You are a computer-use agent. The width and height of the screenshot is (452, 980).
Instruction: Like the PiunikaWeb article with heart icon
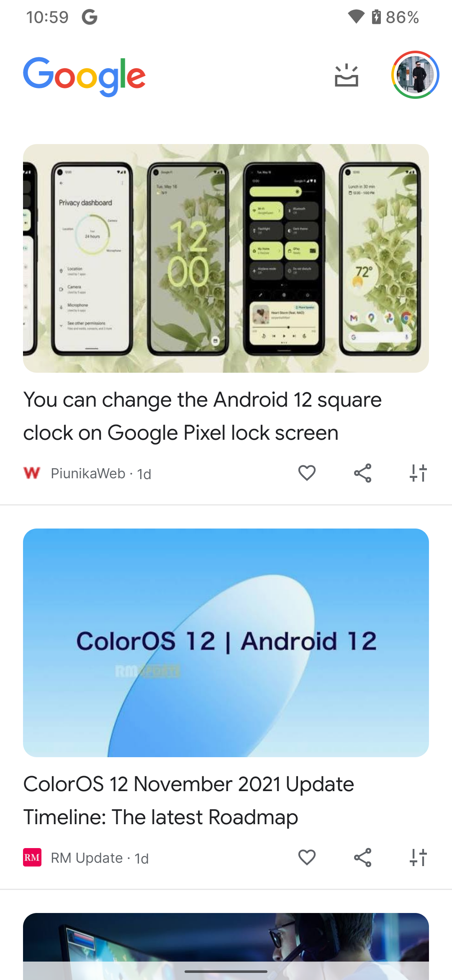click(307, 473)
